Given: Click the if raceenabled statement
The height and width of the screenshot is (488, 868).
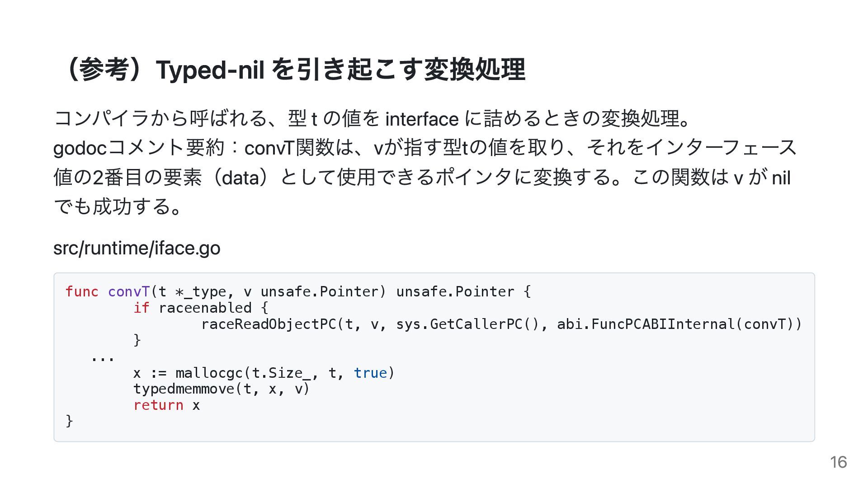Looking at the screenshot, I should tap(201, 308).
